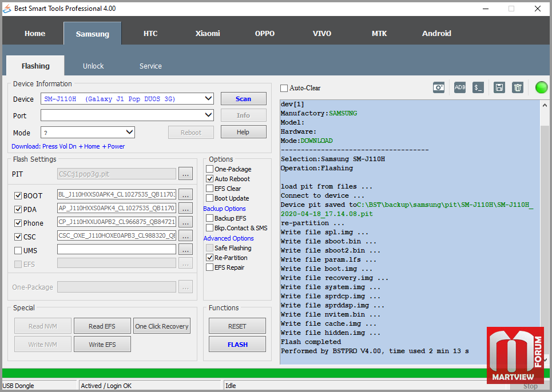The width and height of the screenshot is (552, 392).
Task: Open the command terminal icon
Action: (478, 87)
